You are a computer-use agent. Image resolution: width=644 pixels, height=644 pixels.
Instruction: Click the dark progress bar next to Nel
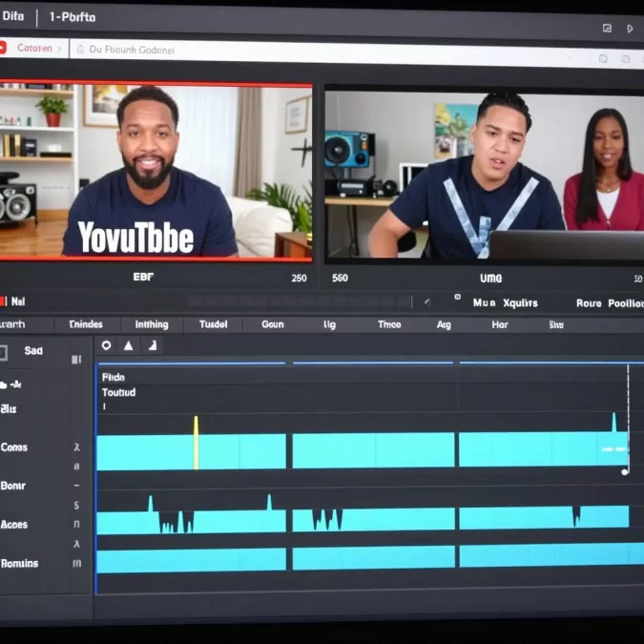[x=299, y=301]
